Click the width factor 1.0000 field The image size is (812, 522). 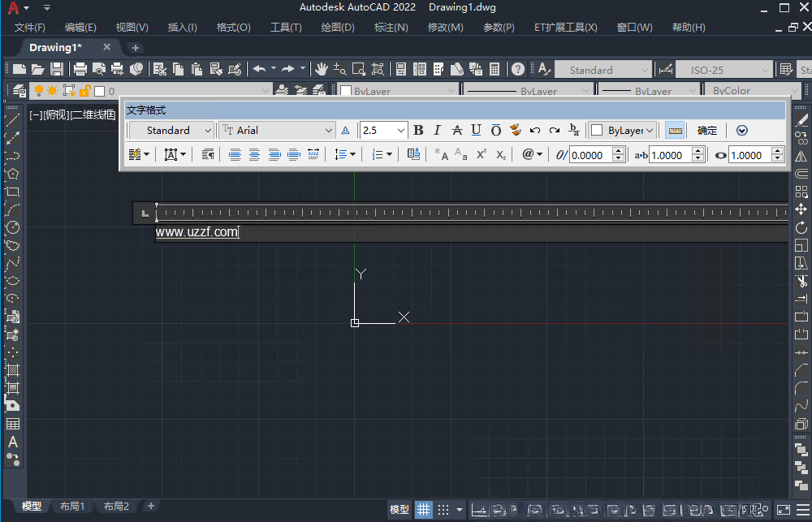tap(749, 155)
